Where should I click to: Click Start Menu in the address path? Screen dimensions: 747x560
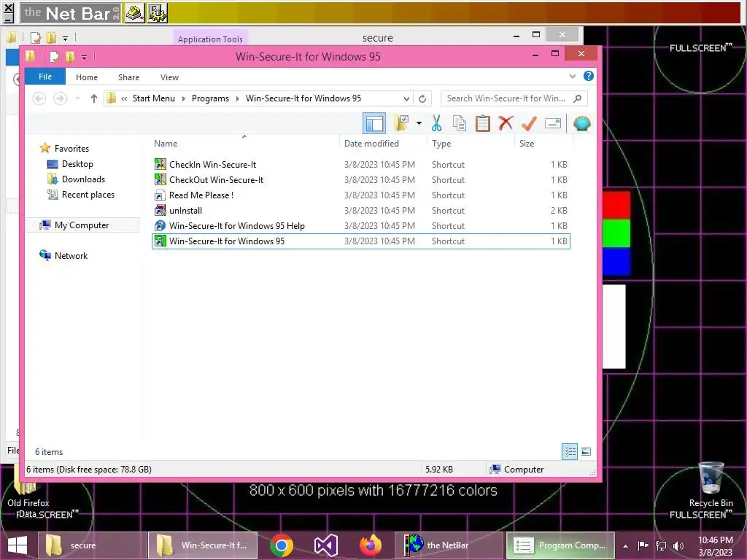point(153,98)
